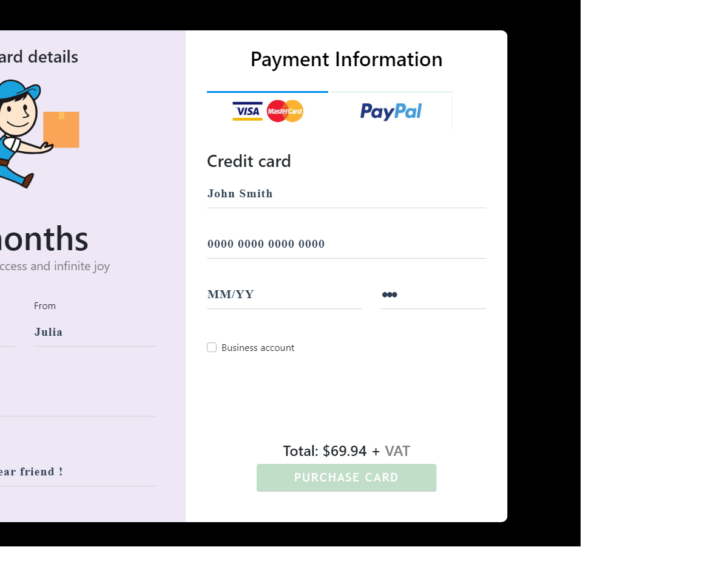Click the orange package box illustration
This screenshot has height=578, width=728.
coord(61,129)
